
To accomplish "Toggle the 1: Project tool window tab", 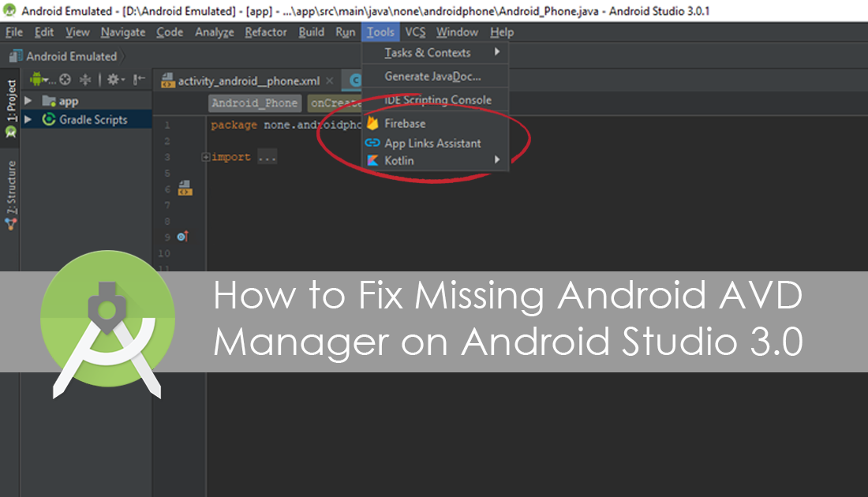I will 11,101.
